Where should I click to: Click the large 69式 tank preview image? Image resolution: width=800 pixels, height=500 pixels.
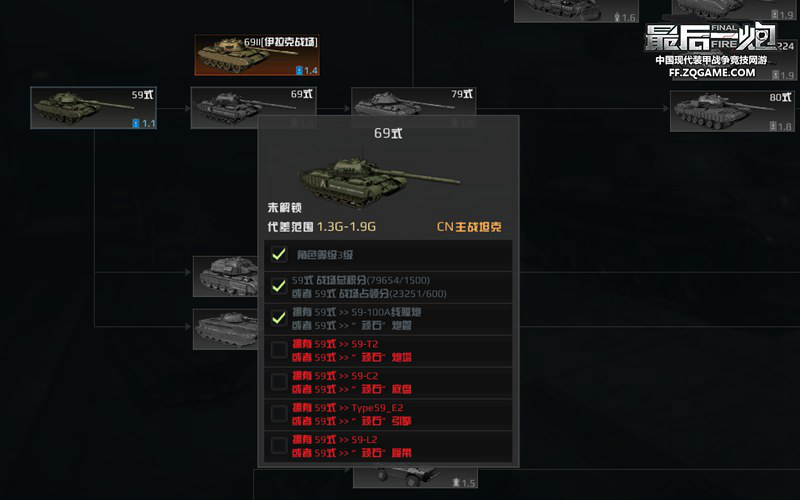point(379,177)
